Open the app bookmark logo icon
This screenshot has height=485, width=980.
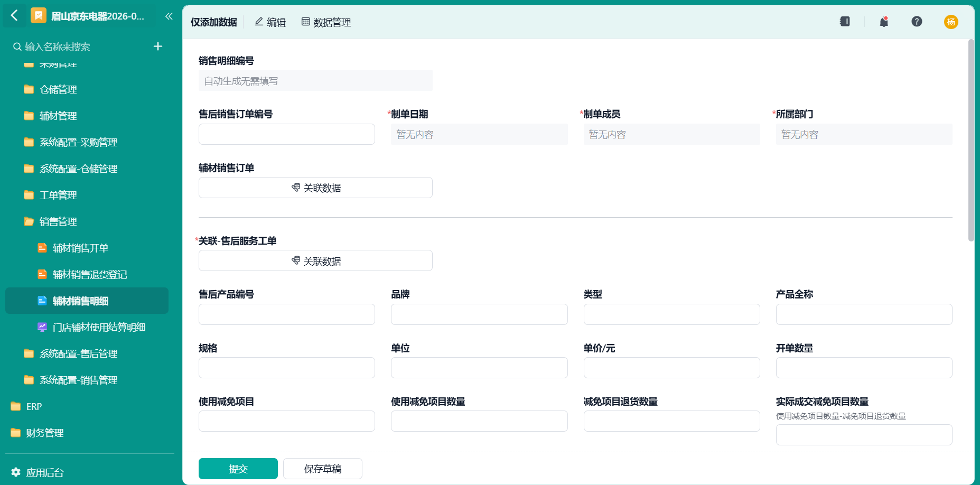coord(39,16)
